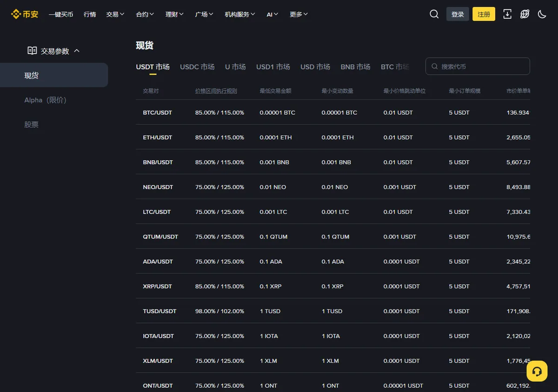The width and height of the screenshot is (558, 392).
Task: Select Alpha（限价）in the sidebar
Action: (x=46, y=100)
